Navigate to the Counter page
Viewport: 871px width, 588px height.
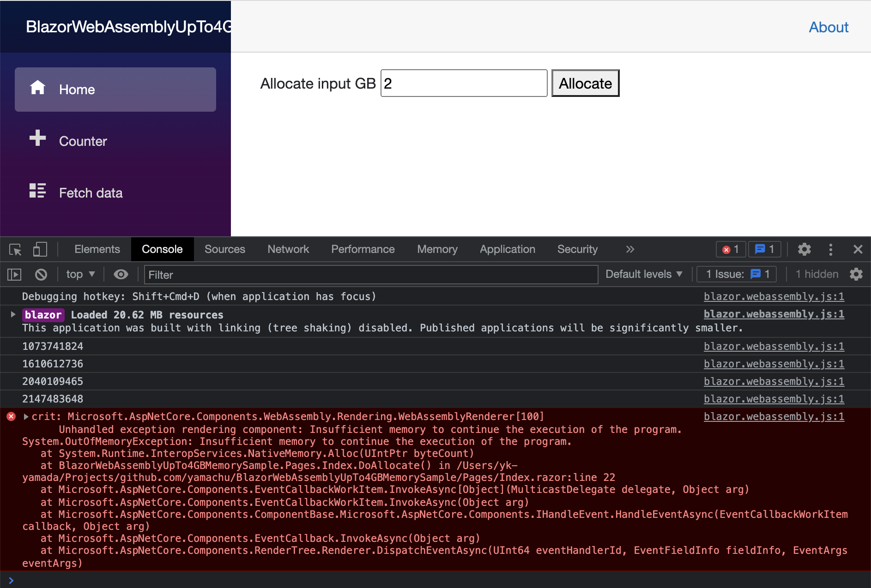pyautogui.click(x=115, y=141)
